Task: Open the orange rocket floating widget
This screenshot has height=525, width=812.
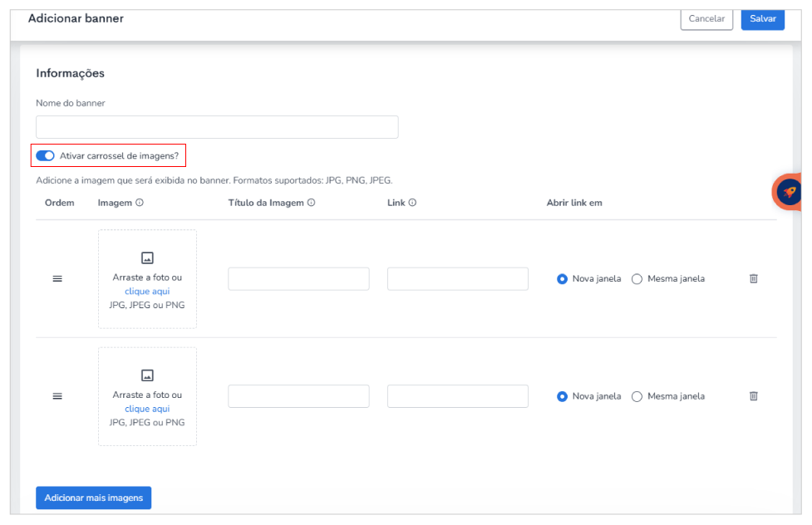Action: [x=788, y=192]
